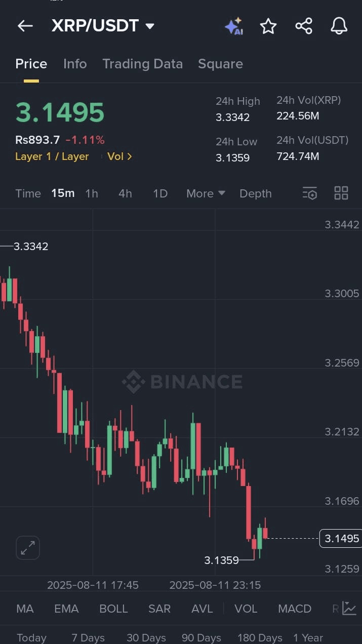This screenshot has width=362, height=644.
Task: Switch to the Trading Data tab
Action: click(142, 64)
